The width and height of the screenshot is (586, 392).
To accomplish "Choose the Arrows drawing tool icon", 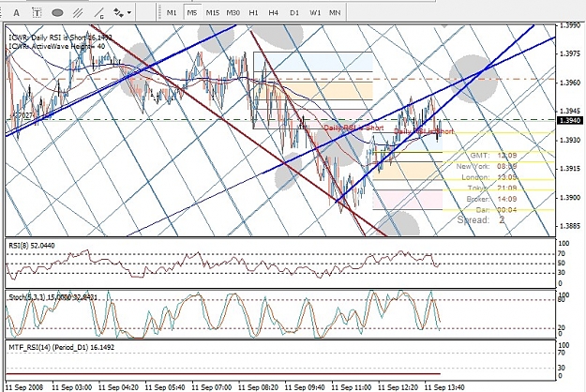I will (x=118, y=13).
